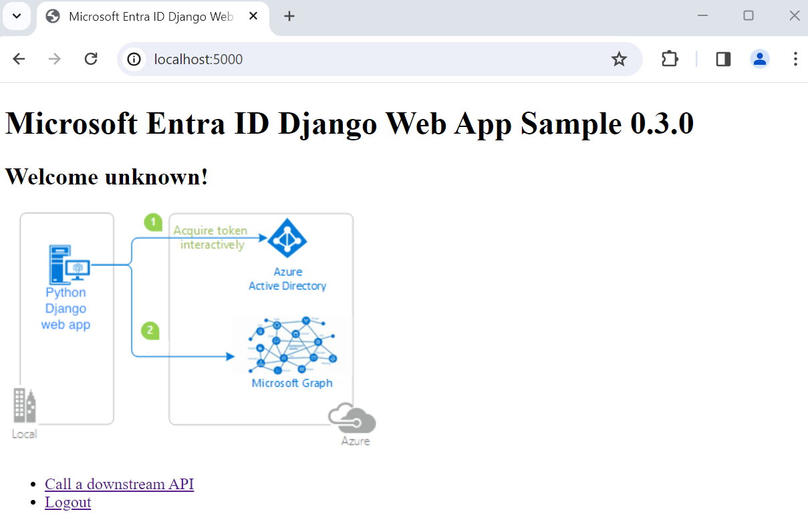Viewport: 808px width, 532px height.
Task: Click the browser reload icon
Action: 90,59
